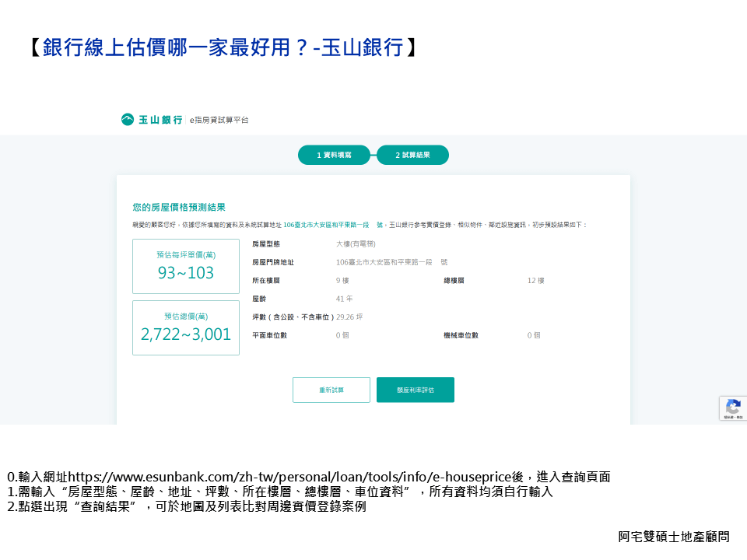Click the 2,722~3,001 total price value
747x560 pixels.
[186, 334]
